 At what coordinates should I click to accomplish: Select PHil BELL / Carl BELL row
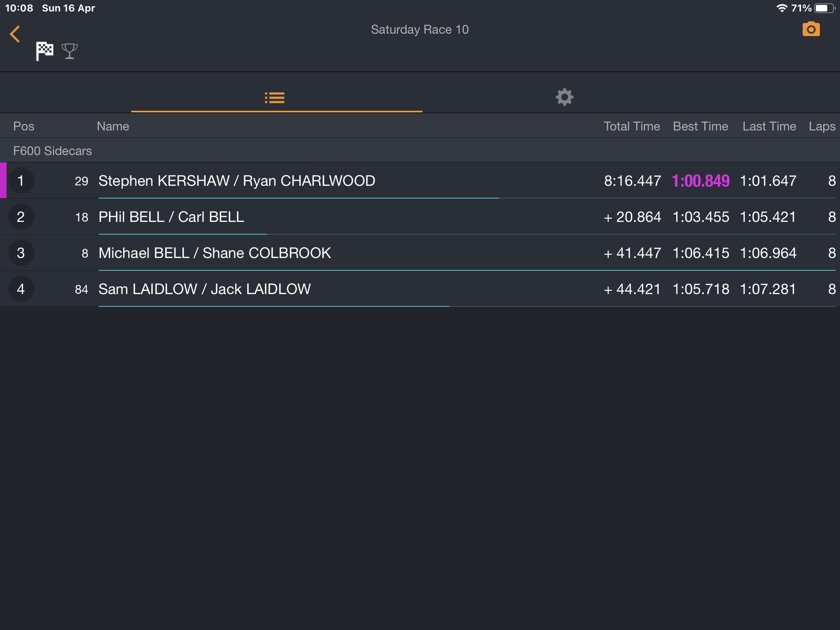(x=420, y=217)
